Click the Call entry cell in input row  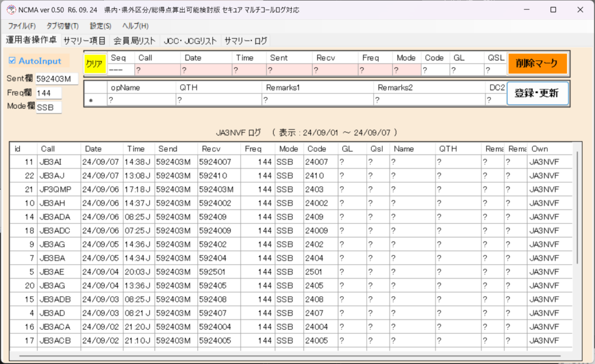[x=157, y=70]
